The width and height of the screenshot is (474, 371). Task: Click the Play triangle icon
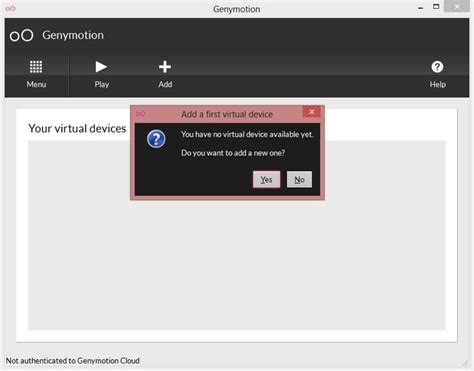coord(101,67)
